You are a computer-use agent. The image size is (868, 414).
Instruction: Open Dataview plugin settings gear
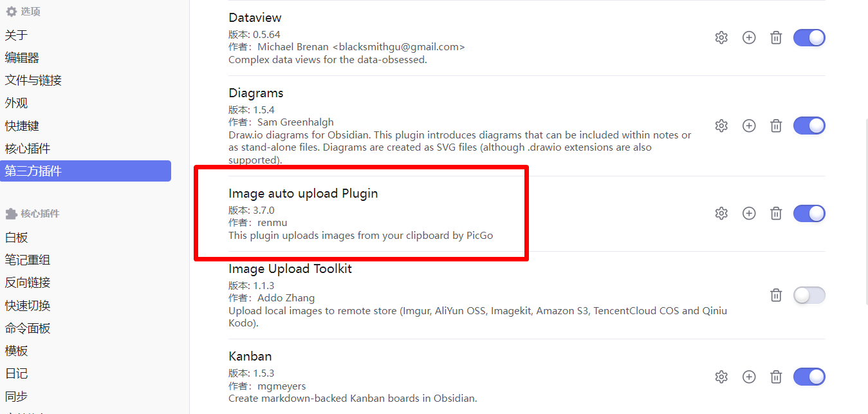pyautogui.click(x=721, y=38)
